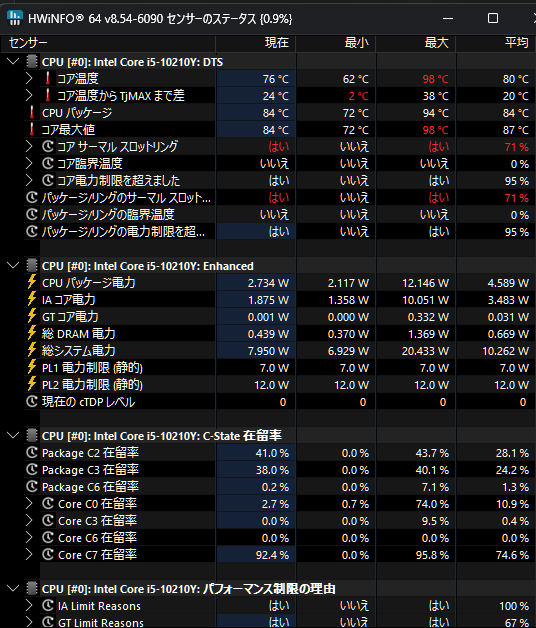Maximize the HWiNFO sensor window
Screen dimensions: 536x628
(493, 18)
